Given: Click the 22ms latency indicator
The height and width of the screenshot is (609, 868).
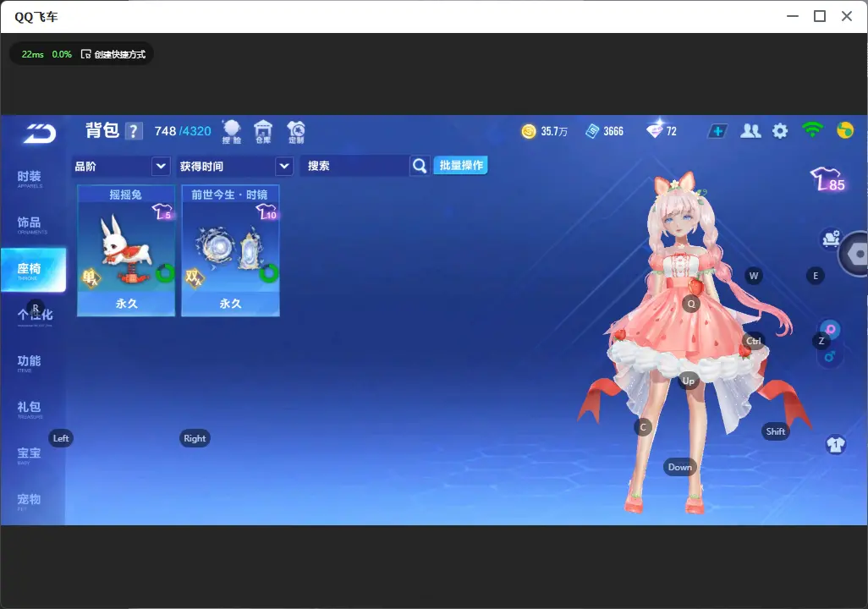Looking at the screenshot, I should (x=33, y=54).
